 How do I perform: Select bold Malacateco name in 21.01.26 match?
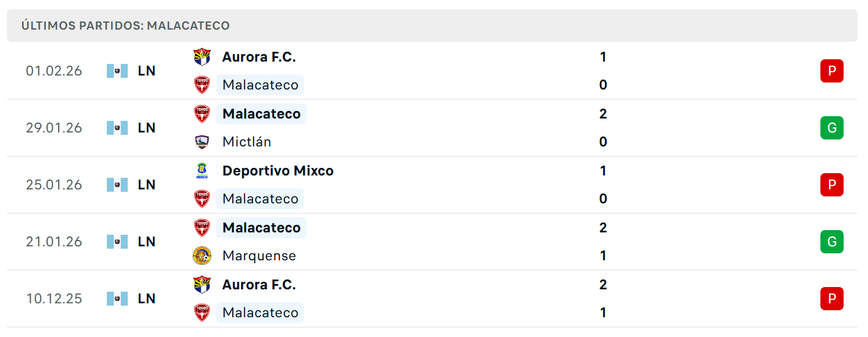261,228
